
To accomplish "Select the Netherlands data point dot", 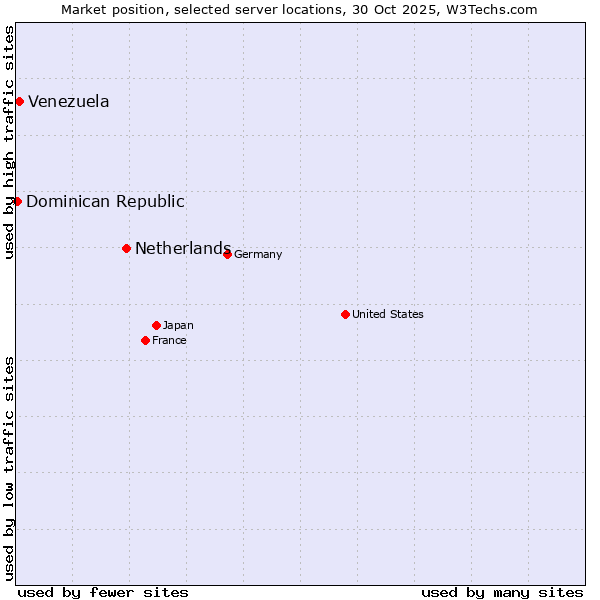I will (x=126, y=248).
